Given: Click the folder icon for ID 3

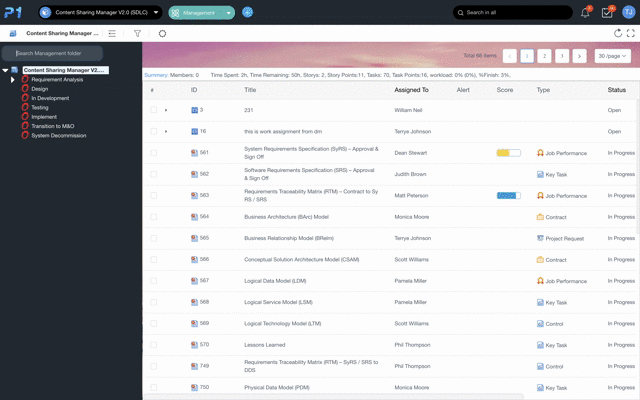Looking at the screenshot, I should click(x=194, y=110).
